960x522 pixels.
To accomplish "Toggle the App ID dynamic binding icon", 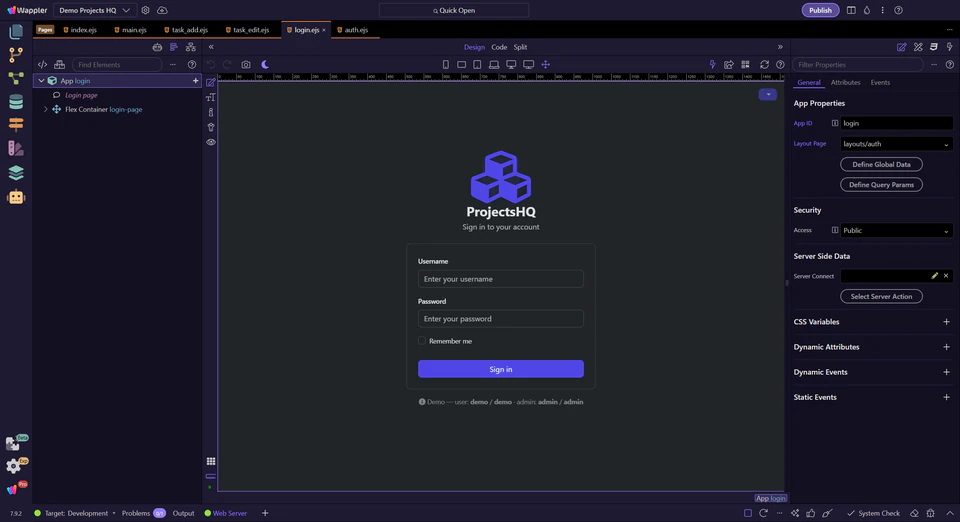I will coord(834,123).
